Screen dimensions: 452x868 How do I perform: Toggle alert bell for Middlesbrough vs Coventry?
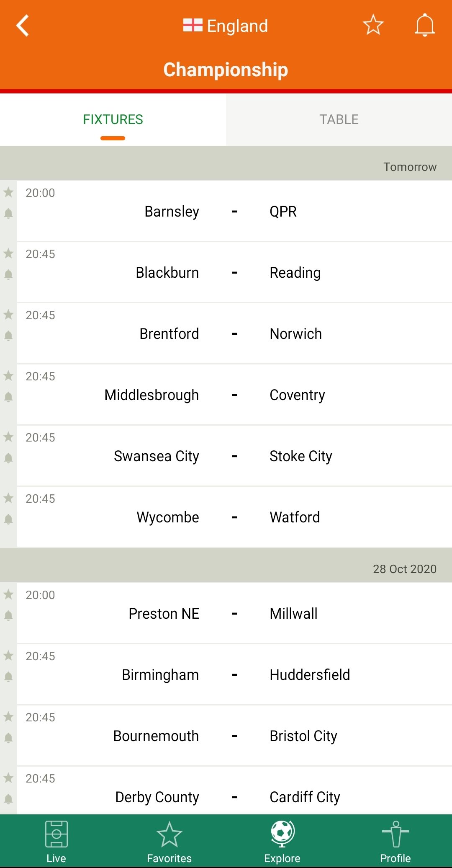[8, 397]
